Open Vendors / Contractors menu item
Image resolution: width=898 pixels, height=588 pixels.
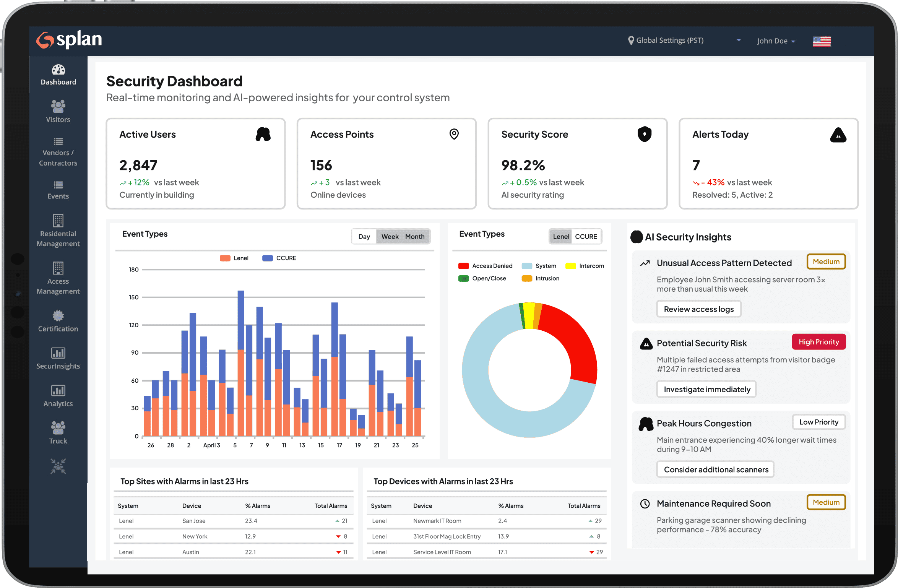(58, 152)
